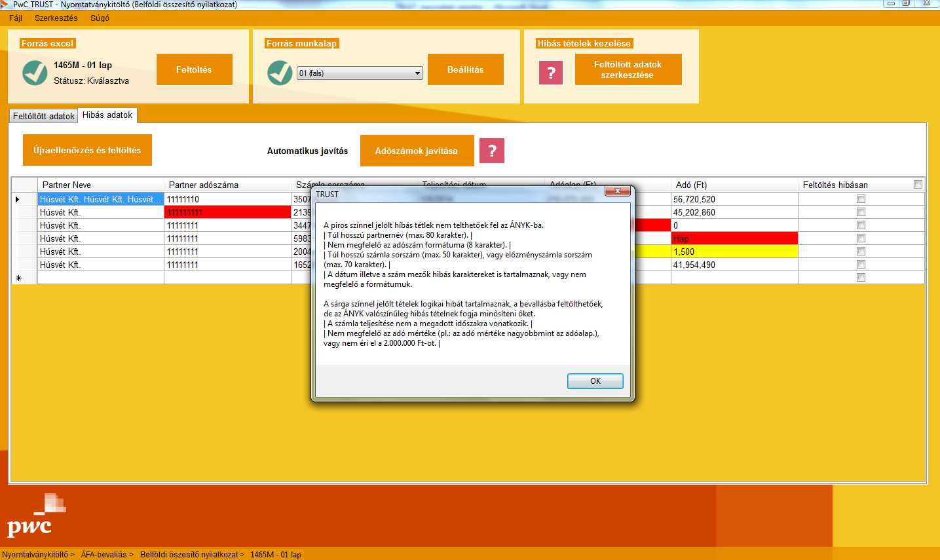The image size is (940, 560).
Task: Click the Adószámok javítása button
Action: pos(417,151)
